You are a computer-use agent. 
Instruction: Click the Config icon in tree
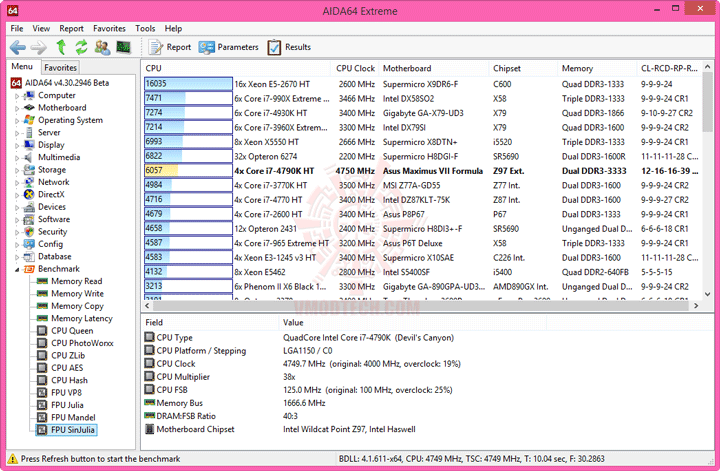[29, 244]
